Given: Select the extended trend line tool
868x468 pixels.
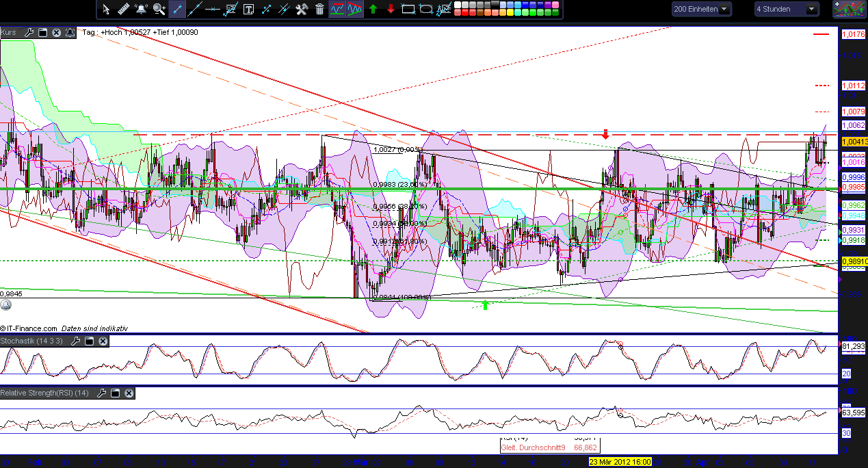Looking at the screenshot, I should click(x=195, y=9).
